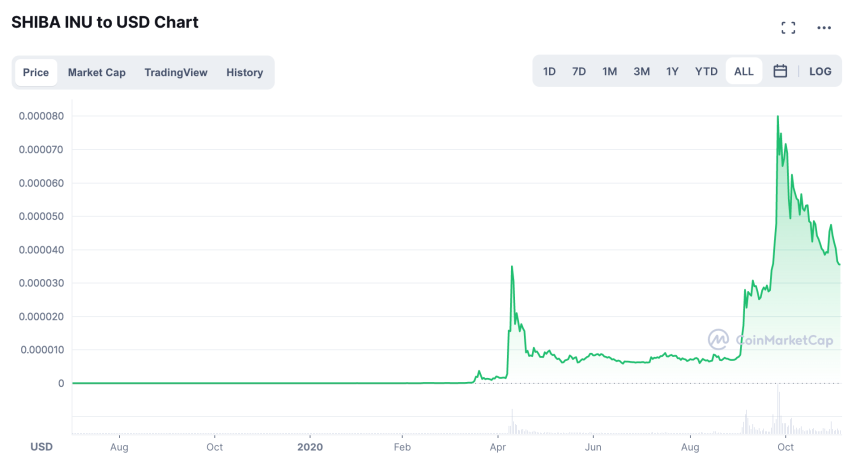Switch to the Price tab

coord(36,73)
